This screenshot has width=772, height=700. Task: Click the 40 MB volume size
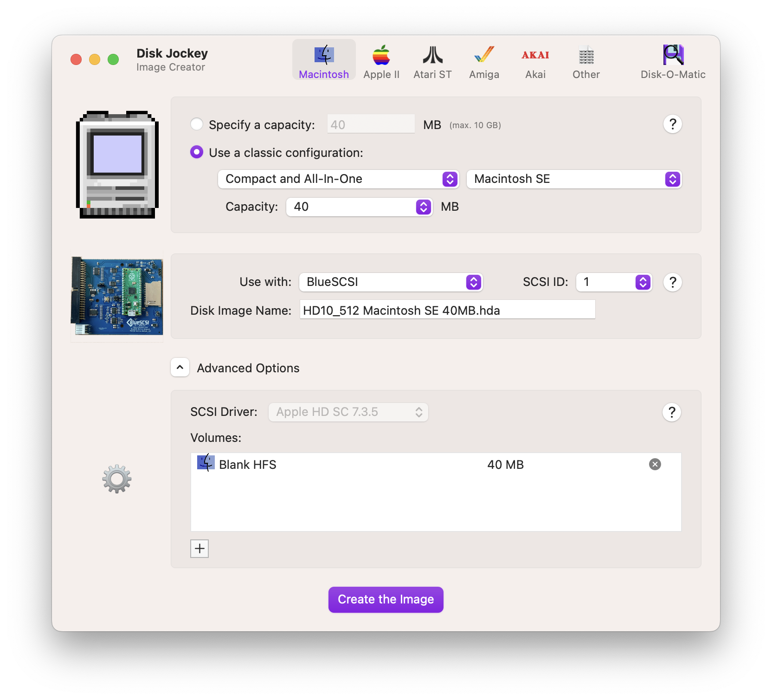505,465
